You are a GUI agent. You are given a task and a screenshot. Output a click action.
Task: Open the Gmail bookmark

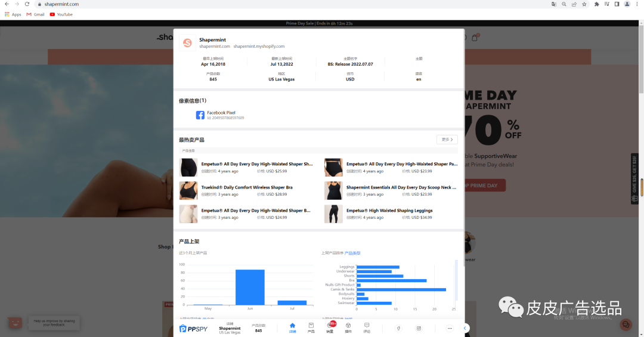pyautogui.click(x=35, y=14)
